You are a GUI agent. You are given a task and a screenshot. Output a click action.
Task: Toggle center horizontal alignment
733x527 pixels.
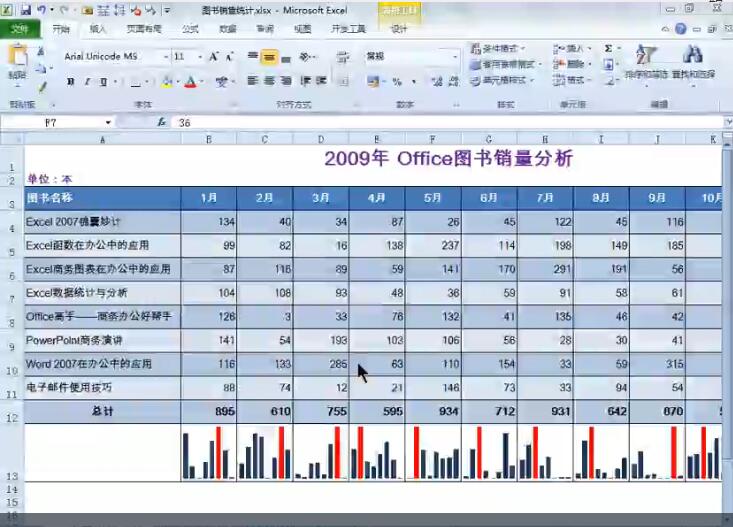click(x=269, y=81)
